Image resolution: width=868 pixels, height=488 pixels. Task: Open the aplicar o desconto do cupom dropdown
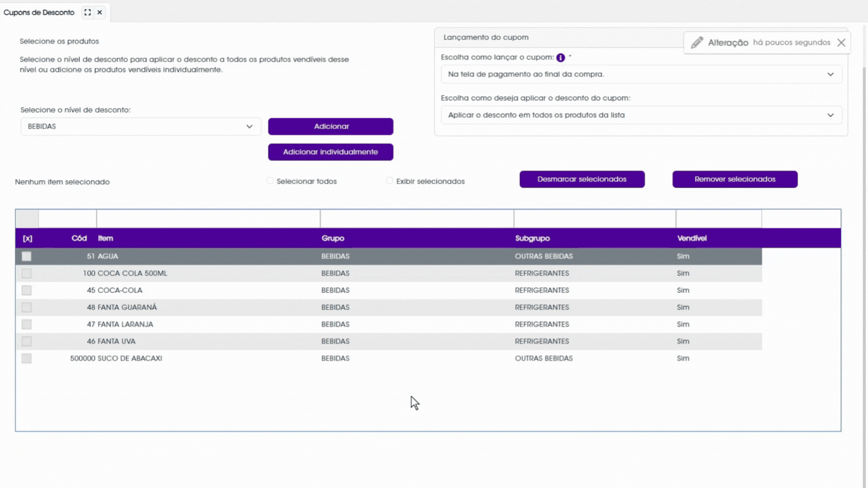point(641,115)
